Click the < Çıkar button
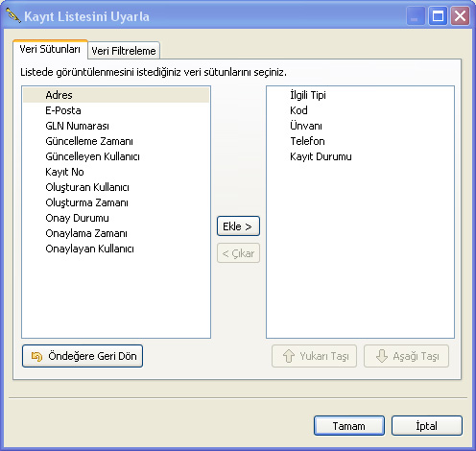This screenshot has height=451, width=476. pos(238,253)
